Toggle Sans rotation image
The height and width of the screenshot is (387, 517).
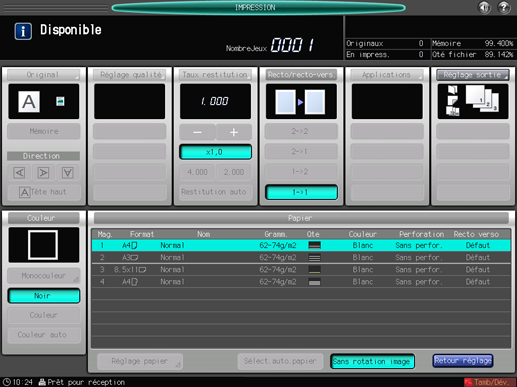click(x=372, y=361)
